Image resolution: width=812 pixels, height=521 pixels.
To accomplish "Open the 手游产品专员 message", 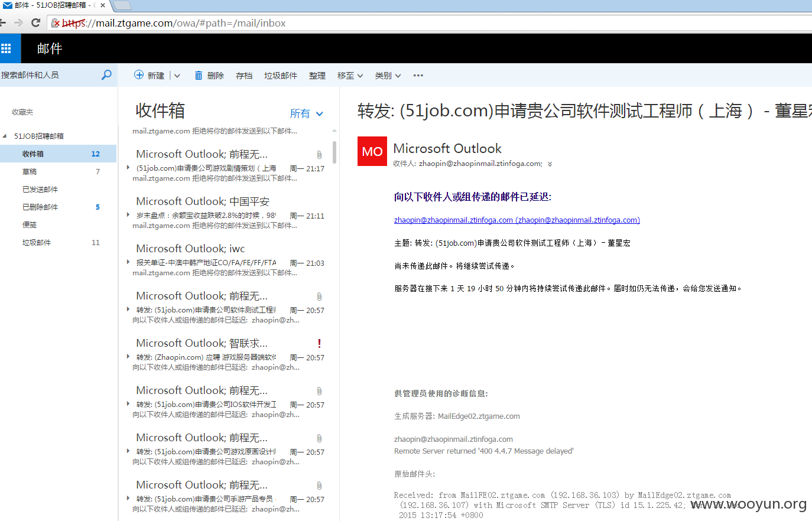I will [228, 496].
